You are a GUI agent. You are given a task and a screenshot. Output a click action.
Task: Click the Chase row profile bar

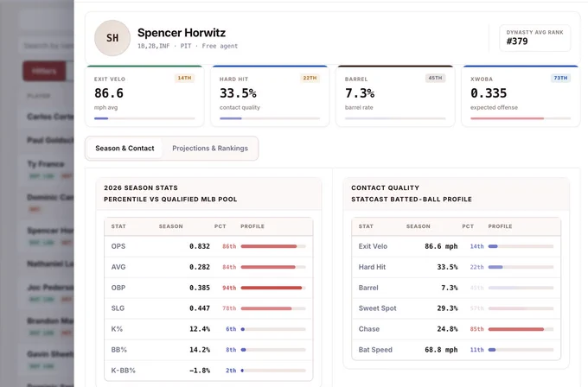point(521,329)
